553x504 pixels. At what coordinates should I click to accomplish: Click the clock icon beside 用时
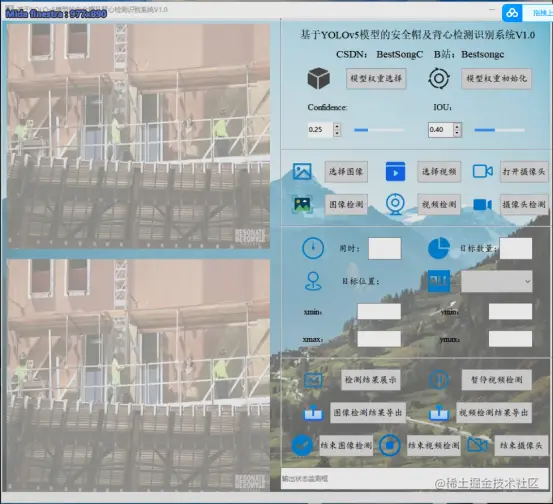click(x=313, y=248)
